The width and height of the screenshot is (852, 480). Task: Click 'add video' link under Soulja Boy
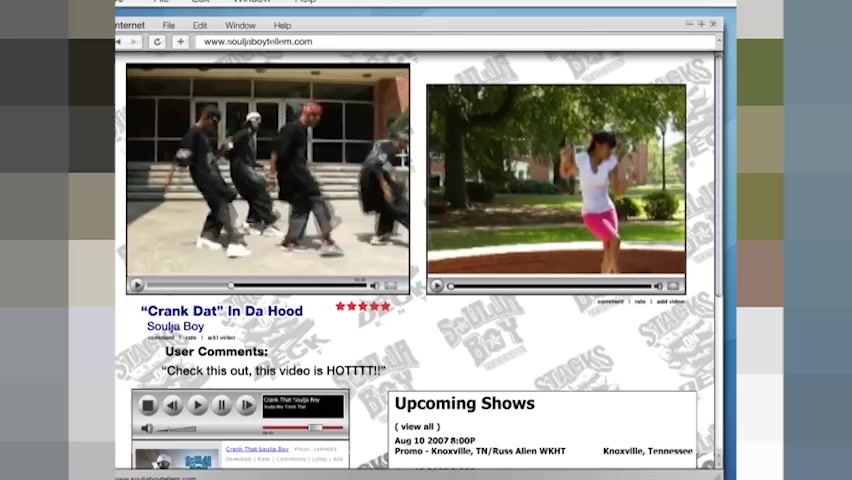click(x=221, y=338)
